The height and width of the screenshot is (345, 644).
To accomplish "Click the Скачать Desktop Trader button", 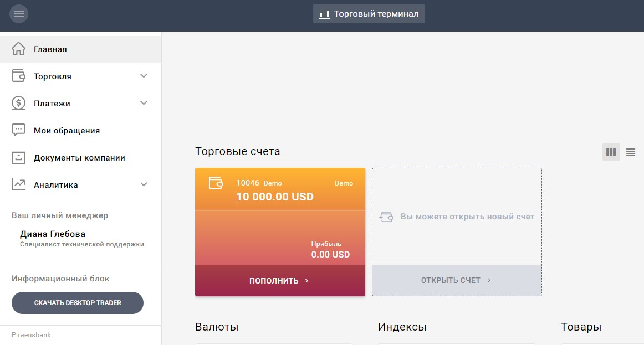I will (78, 303).
